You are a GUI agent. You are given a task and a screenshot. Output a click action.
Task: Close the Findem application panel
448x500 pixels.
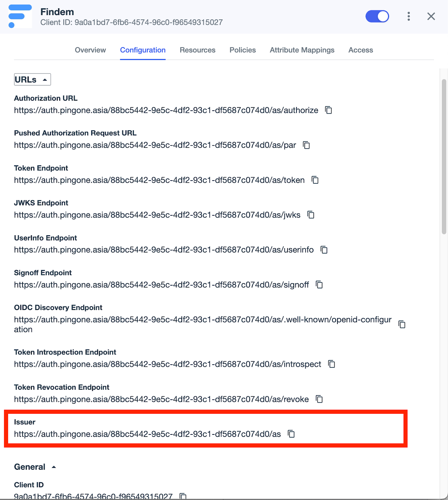coord(431,16)
